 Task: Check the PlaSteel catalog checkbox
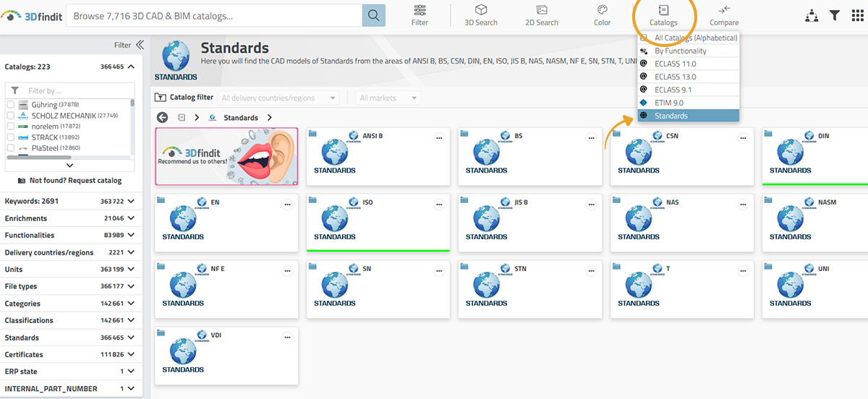pyautogui.click(x=10, y=148)
